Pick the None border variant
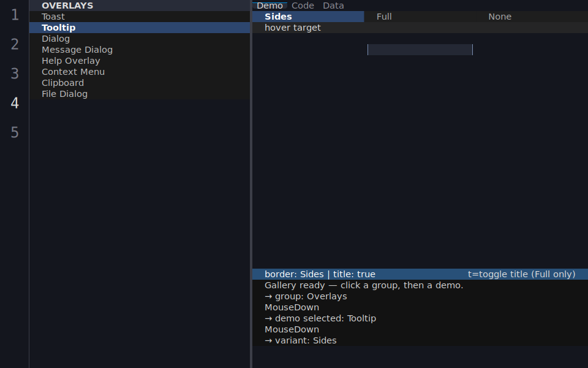The image size is (588, 368). [532, 17]
